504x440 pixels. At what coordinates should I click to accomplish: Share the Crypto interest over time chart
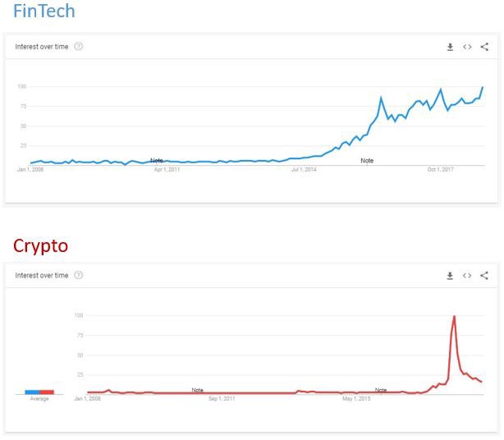pos(484,276)
